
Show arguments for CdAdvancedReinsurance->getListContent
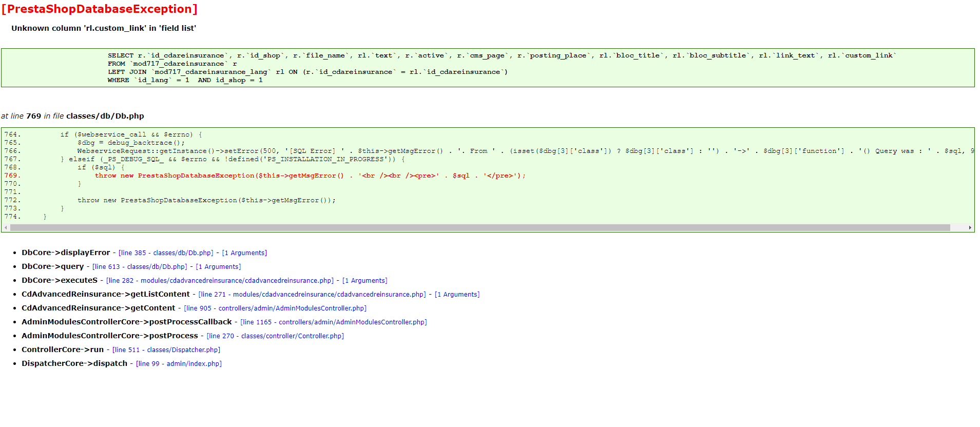coord(457,295)
